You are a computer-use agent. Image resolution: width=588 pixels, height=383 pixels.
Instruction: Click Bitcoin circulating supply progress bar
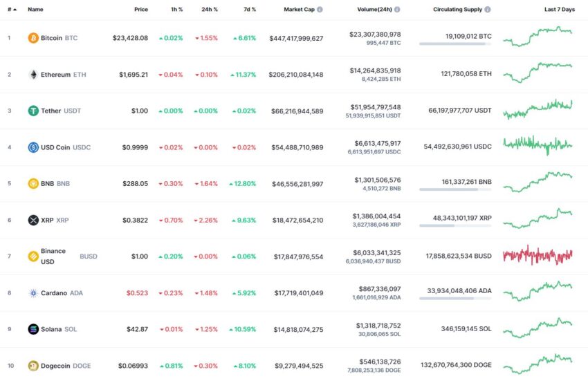[455, 44]
